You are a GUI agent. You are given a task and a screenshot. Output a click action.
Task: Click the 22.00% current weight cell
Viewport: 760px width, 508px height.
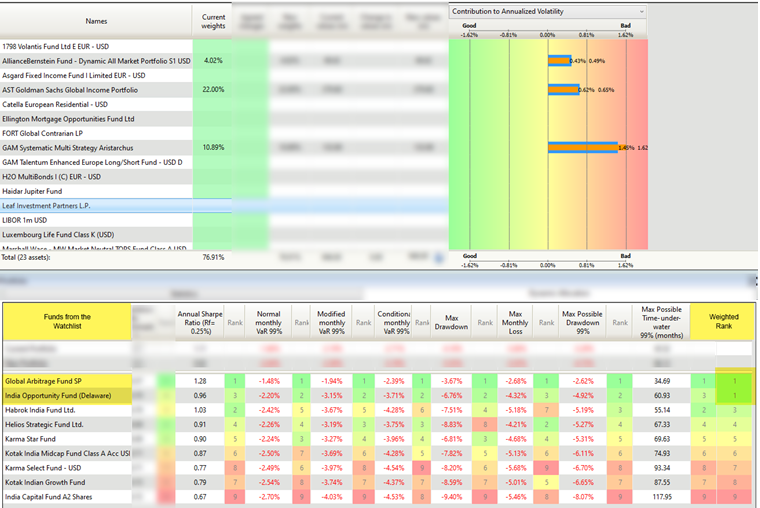point(213,90)
